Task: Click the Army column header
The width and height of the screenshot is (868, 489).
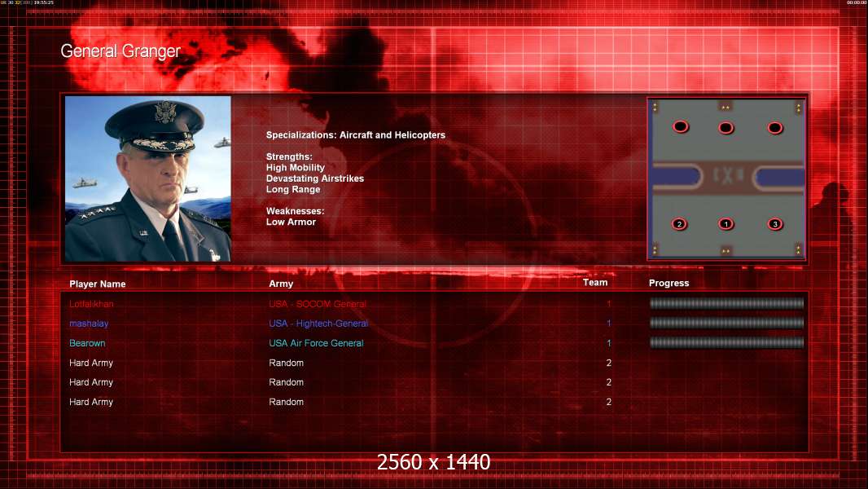Action: [281, 284]
